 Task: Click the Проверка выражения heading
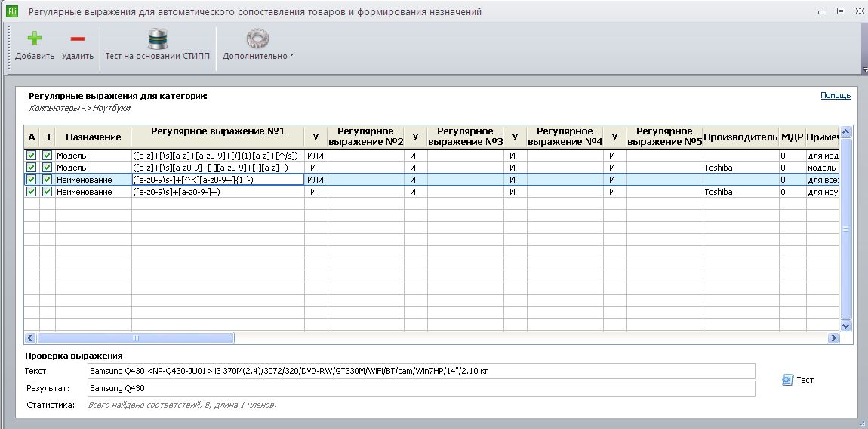click(x=74, y=356)
